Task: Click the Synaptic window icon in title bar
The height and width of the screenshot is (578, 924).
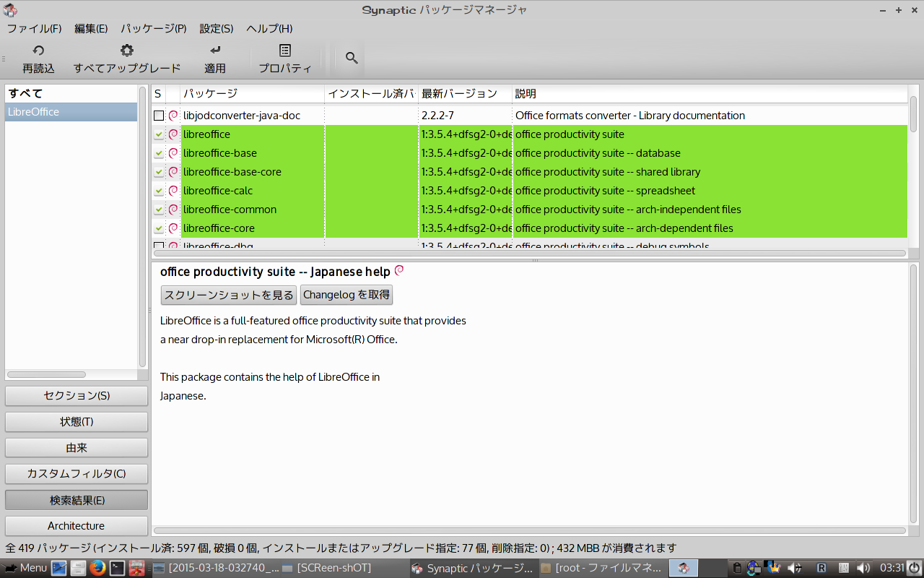Action: click(x=10, y=10)
